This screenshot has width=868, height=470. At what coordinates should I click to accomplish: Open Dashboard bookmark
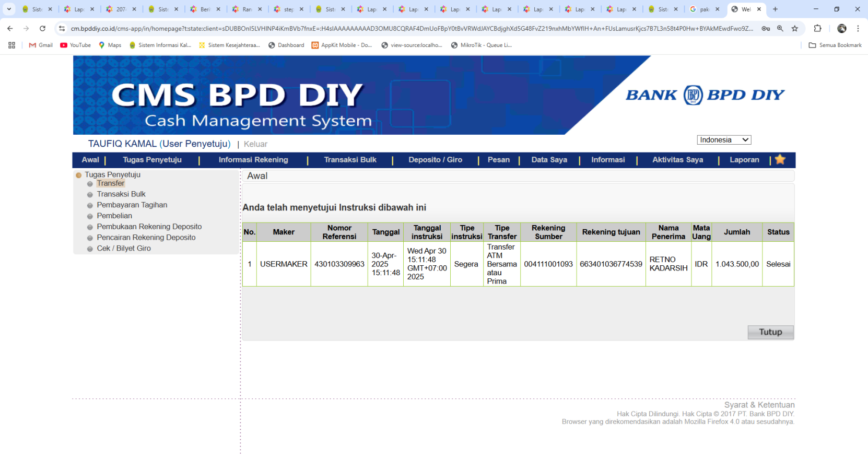pyautogui.click(x=286, y=45)
